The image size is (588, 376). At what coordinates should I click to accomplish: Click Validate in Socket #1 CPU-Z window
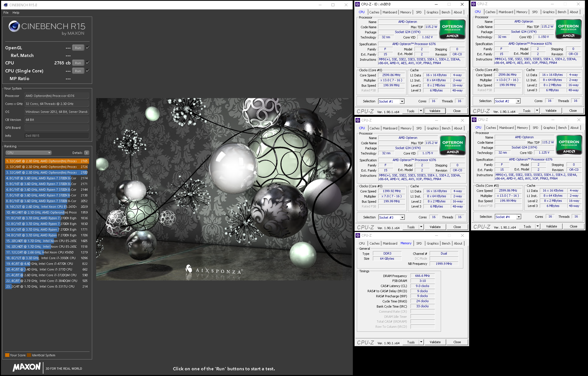(435, 111)
